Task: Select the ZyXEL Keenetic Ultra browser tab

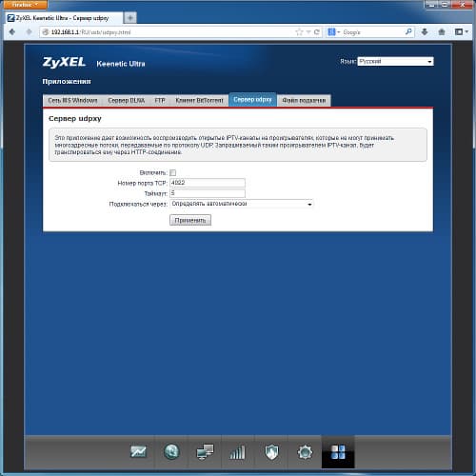Action: [x=64, y=18]
